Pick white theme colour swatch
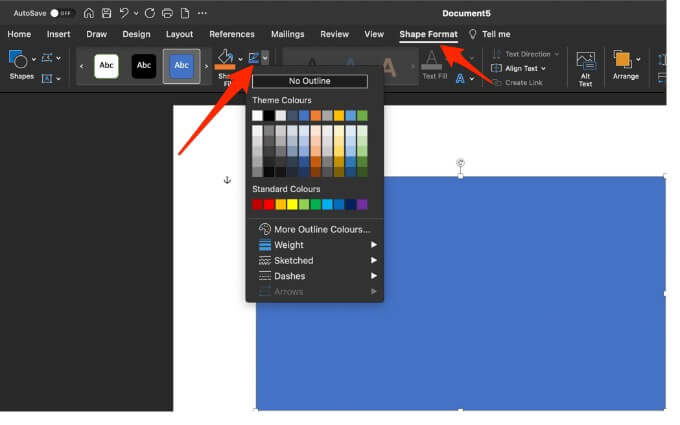 [257, 115]
